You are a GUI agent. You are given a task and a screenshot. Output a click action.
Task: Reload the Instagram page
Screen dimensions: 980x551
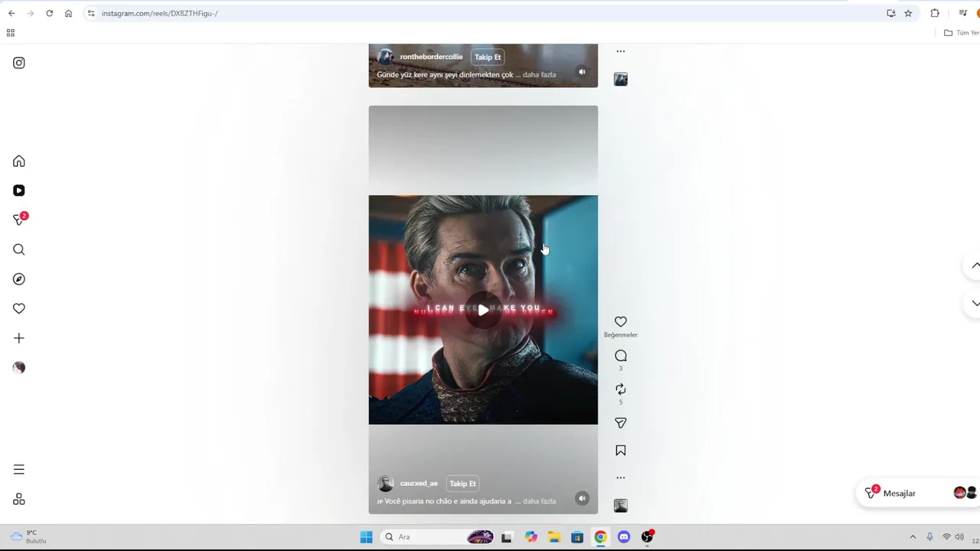(49, 13)
